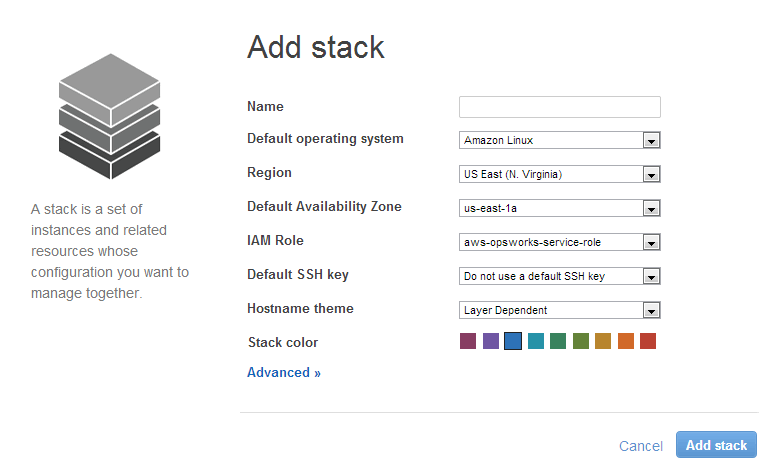Screen dimensions: 765x468
Task: Select the olive green stack color swatch
Action: click(x=581, y=341)
